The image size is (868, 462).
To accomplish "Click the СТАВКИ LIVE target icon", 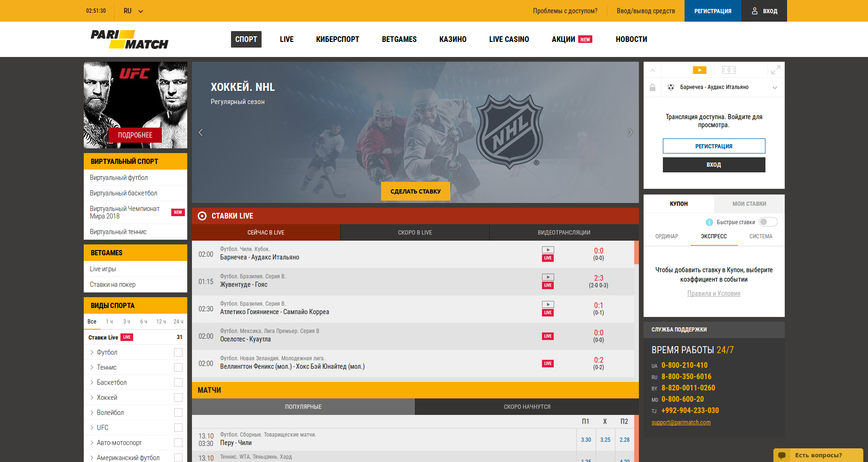I will 202,216.
